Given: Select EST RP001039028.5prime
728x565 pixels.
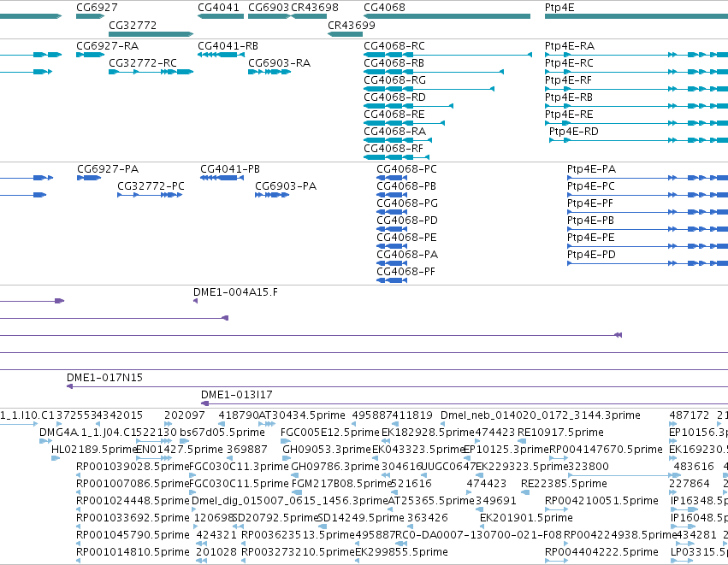Looking at the screenshot, I should (79, 475).
